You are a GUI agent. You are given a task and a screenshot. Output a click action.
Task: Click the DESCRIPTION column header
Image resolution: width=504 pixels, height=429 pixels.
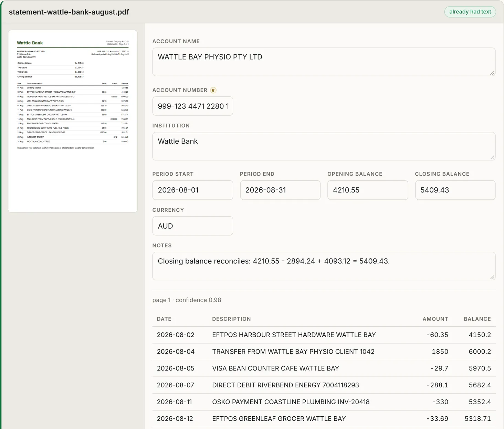pyautogui.click(x=231, y=319)
